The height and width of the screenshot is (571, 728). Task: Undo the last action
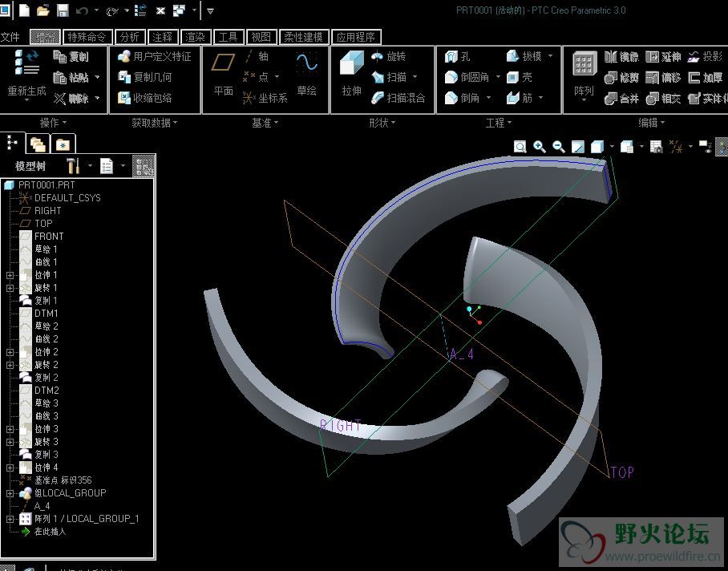[x=82, y=10]
